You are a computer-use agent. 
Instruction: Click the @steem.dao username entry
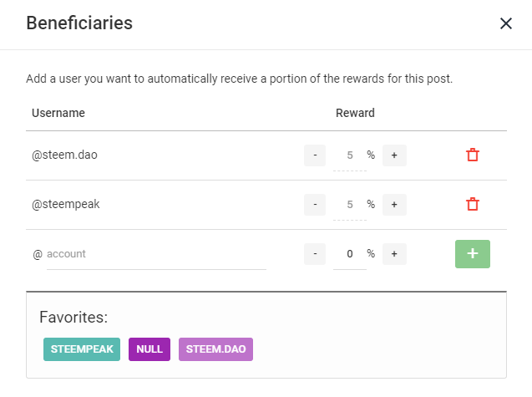click(59, 155)
